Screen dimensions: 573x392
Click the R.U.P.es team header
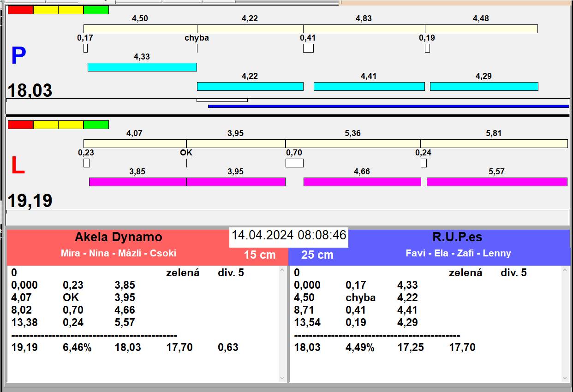[x=457, y=237]
